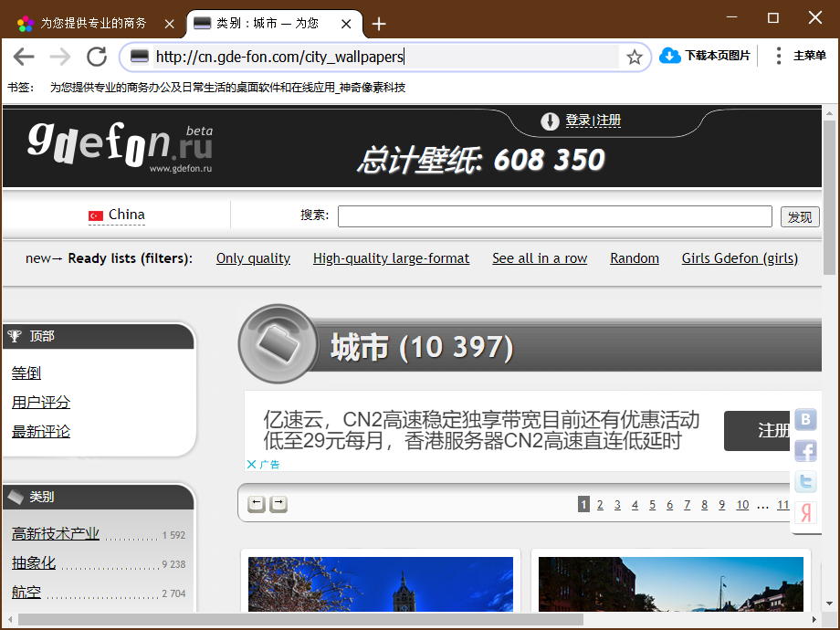Screen dimensions: 840x630
Task: Go to page 2 of results
Action: (x=600, y=503)
